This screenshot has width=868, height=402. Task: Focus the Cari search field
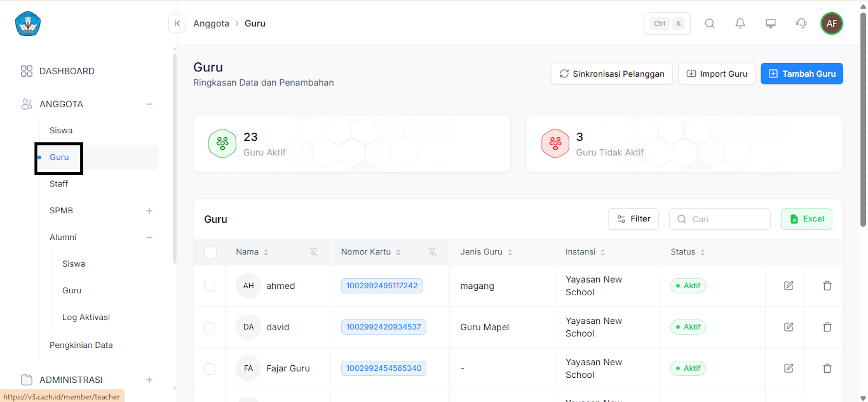click(x=719, y=219)
